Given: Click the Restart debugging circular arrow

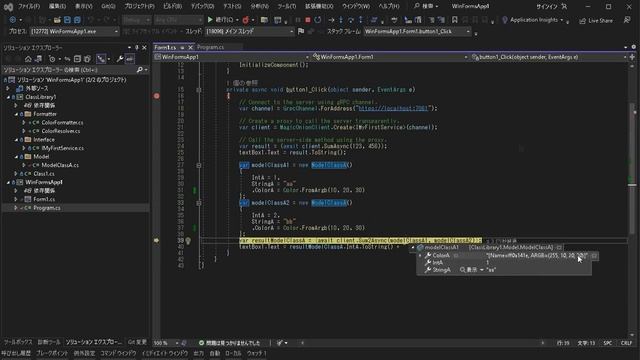Looking at the screenshot, I should tap(318, 20).
